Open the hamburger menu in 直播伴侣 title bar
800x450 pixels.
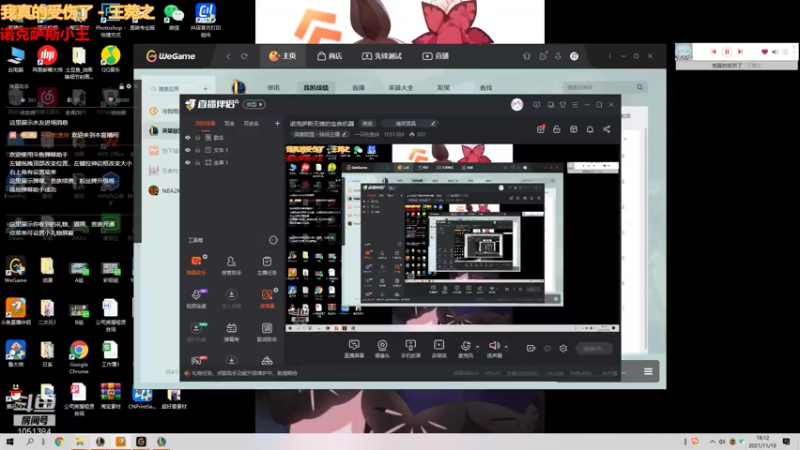[575, 105]
